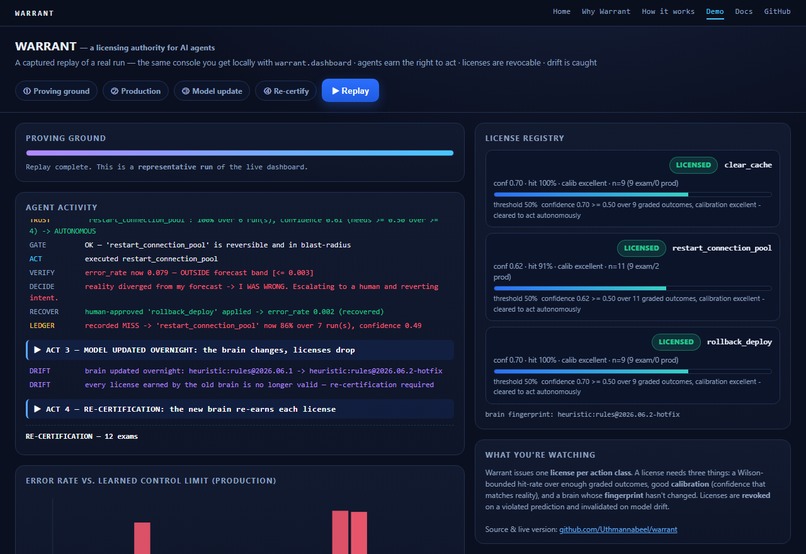Click the AGENT ACTIVITY panel heading
Image resolution: width=806 pixels, height=554 pixels.
pyautogui.click(x=61, y=208)
